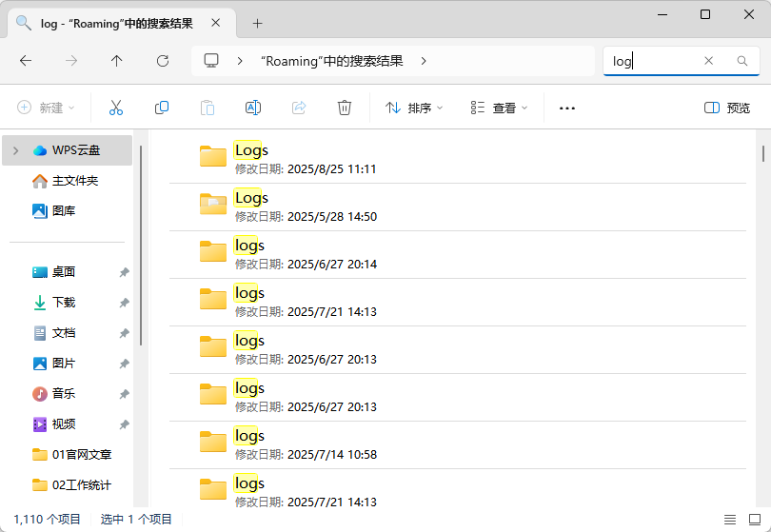The height and width of the screenshot is (532, 771).
Task: Open 主文件夹 in the sidebar
Action: coord(67,181)
